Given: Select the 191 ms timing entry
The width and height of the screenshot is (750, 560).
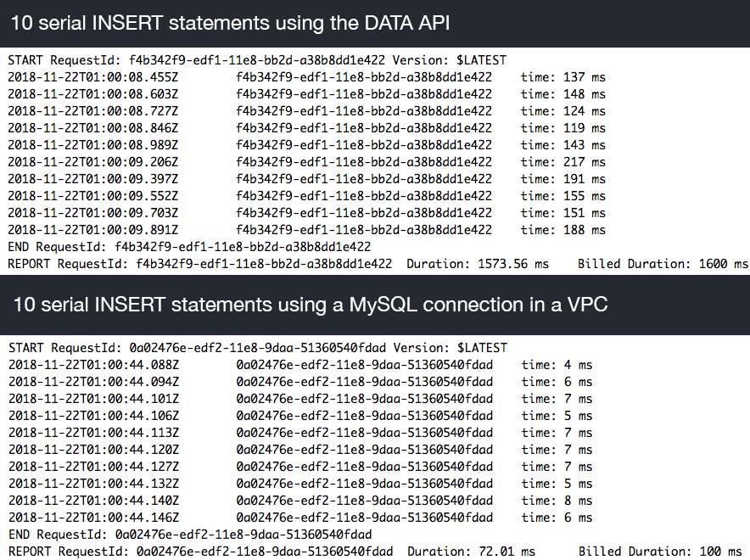Looking at the screenshot, I should pos(563,179).
